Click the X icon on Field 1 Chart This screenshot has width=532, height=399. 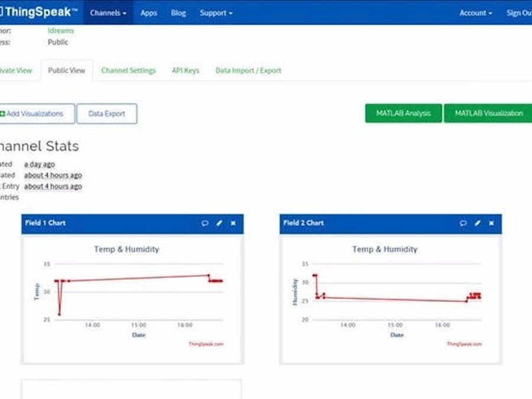233,223
